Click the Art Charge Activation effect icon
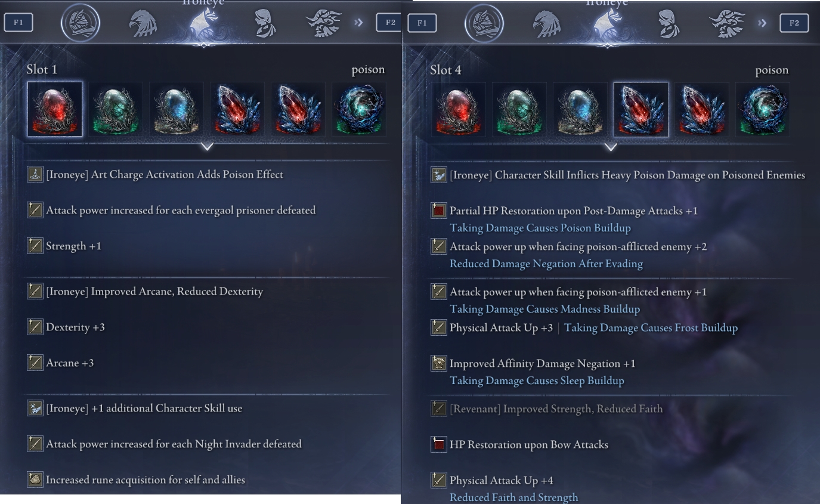Screen dimensions: 820x504 pos(35,174)
